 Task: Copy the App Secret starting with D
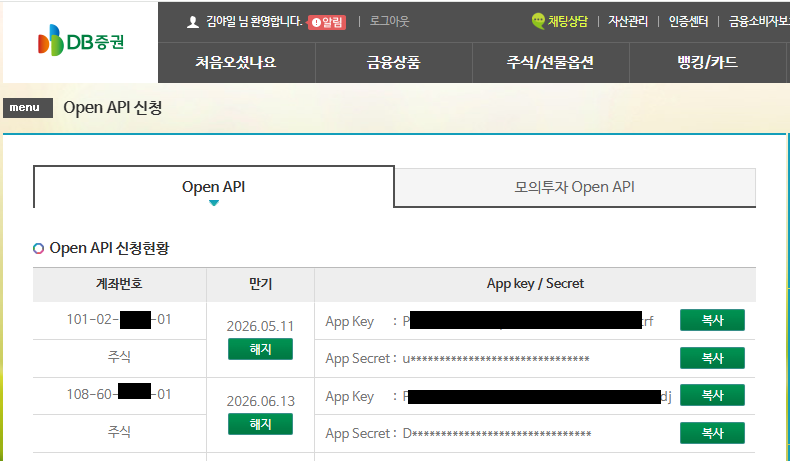point(712,433)
